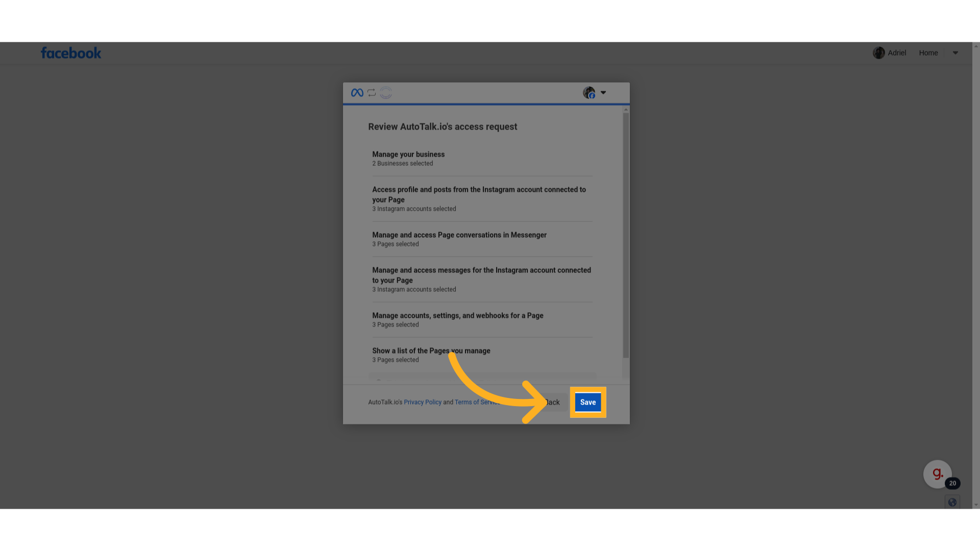Select 'Manage accounts, settings, and webhooks' row
The image size is (980, 551).
point(482,320)
